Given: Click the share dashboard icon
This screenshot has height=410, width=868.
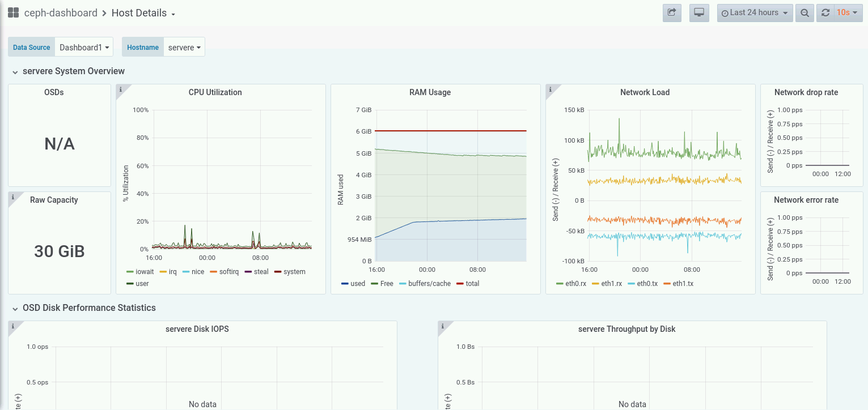Looking at the screenshot, I should tap(672, 12).
